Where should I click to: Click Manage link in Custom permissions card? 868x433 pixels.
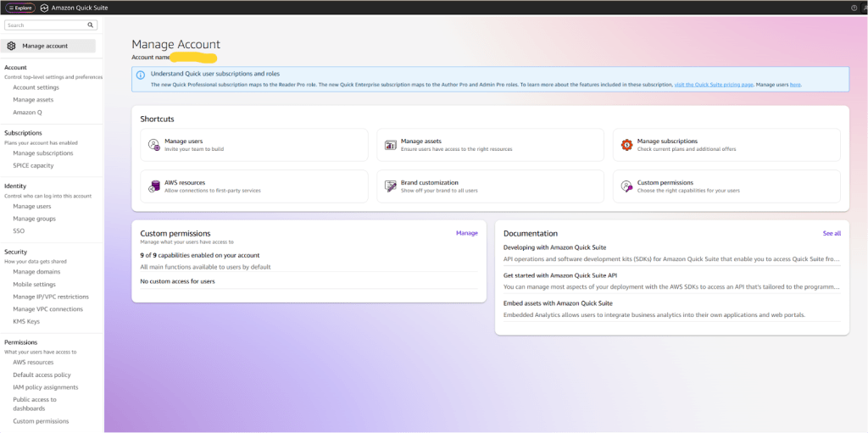pyautogui.click(x=466, y=233)
